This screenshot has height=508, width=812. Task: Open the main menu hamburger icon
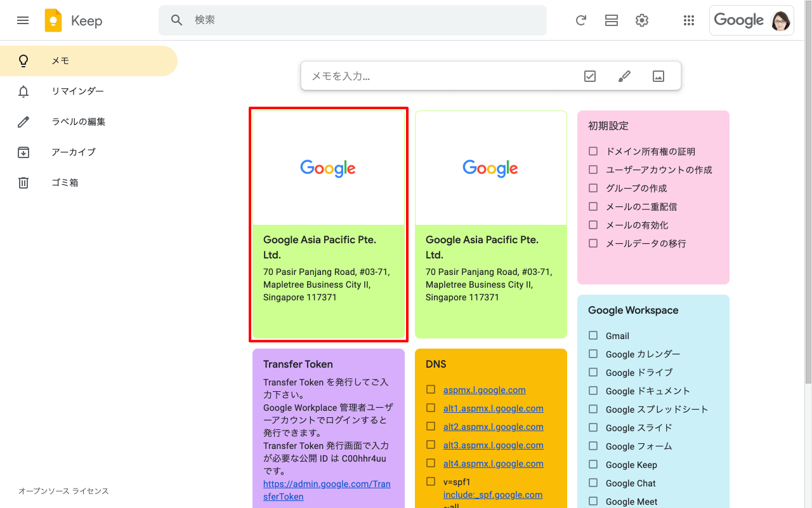point(23,20)
